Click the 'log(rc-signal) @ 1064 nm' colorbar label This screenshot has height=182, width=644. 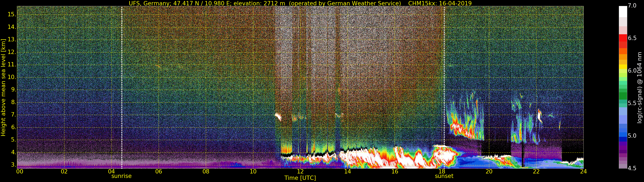pyautogui.click(x=639, y=88)
